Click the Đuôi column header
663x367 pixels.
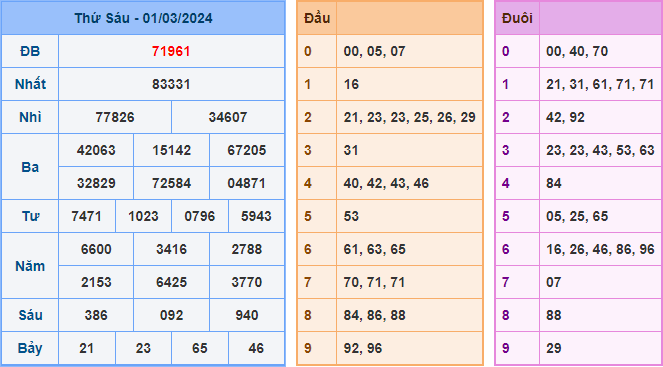pyautogui.click(x=517, y=18)
